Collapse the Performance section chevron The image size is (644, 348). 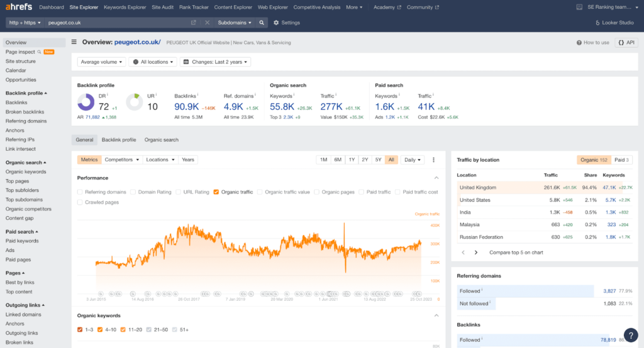point(436,178)
